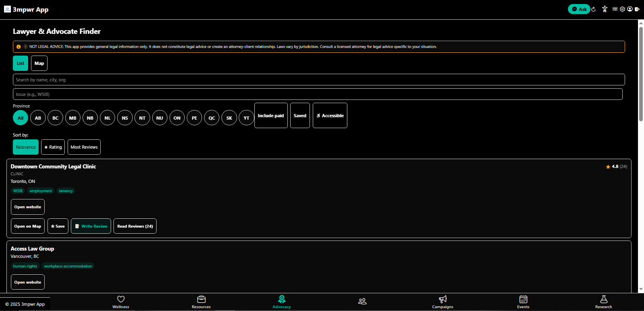
Task: Click the Search by name, city, org field
Action: coord(318,80)
